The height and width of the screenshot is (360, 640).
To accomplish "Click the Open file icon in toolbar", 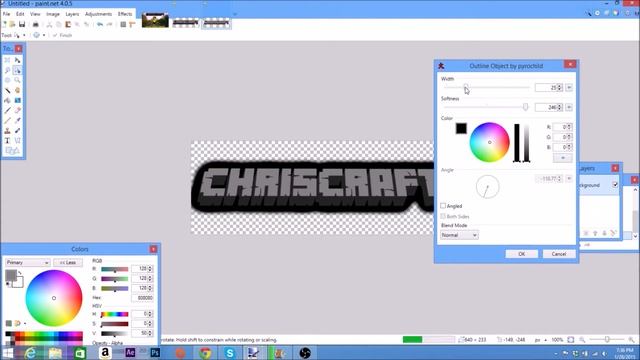I will click(13, 24).
